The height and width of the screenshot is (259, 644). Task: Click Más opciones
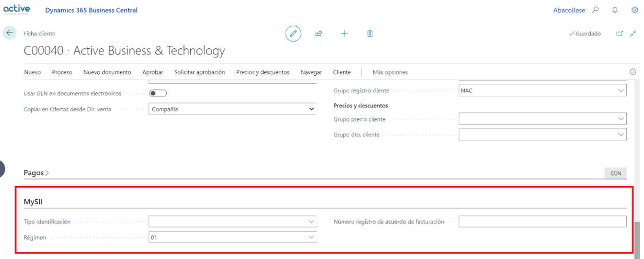click(x=390, y=72)
